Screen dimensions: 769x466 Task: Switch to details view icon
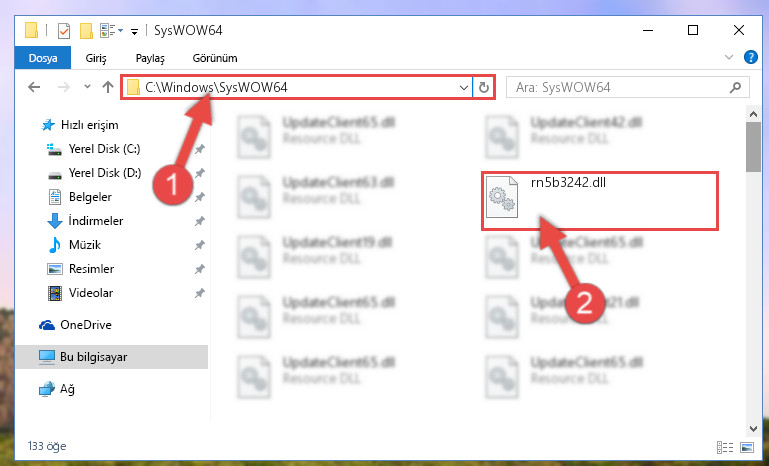pyautogui.click(x=724, y=447)
